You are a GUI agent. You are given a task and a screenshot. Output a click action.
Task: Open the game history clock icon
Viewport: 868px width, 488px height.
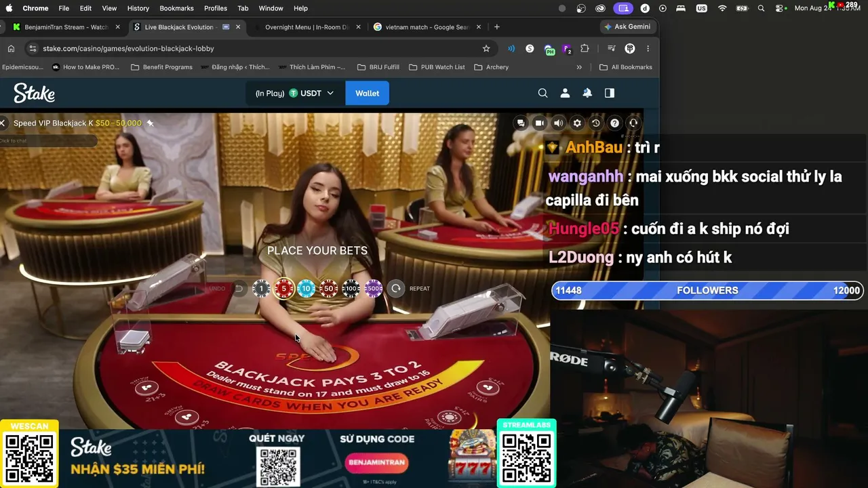point(596,123)
